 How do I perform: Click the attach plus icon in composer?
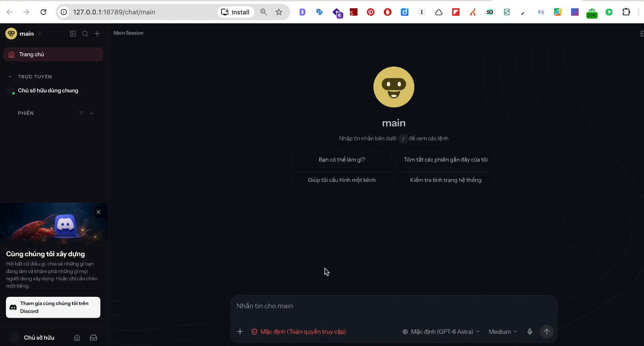pyautogui.click(x=240, y=332)
